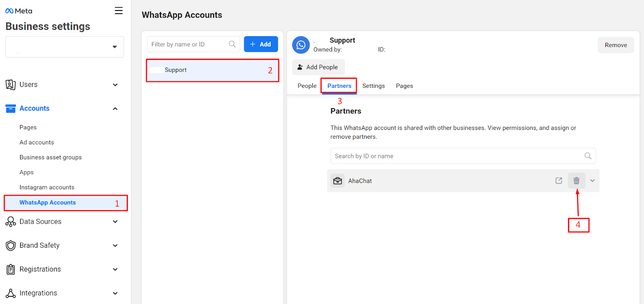Expand the AhaChat partner row chevron
Screen dimensions: 644x304
coord(592,181)
